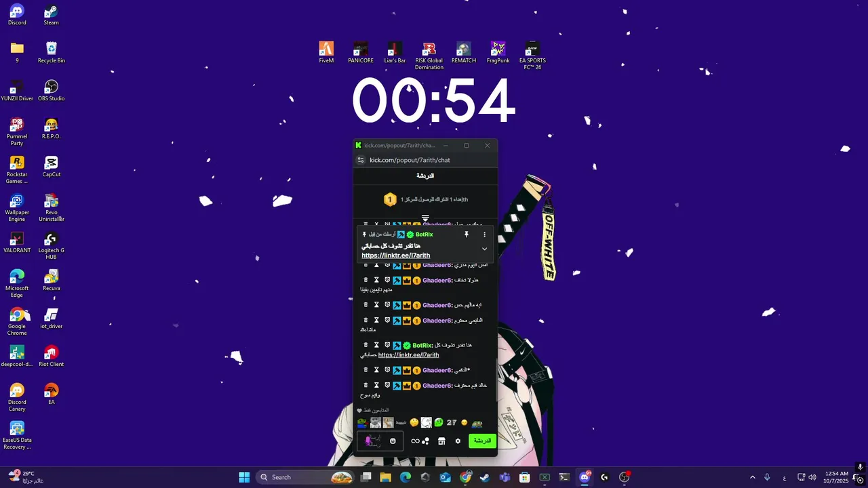
Task: Open the linktr.ee link in pinned message
Action: tap(396, 256)
